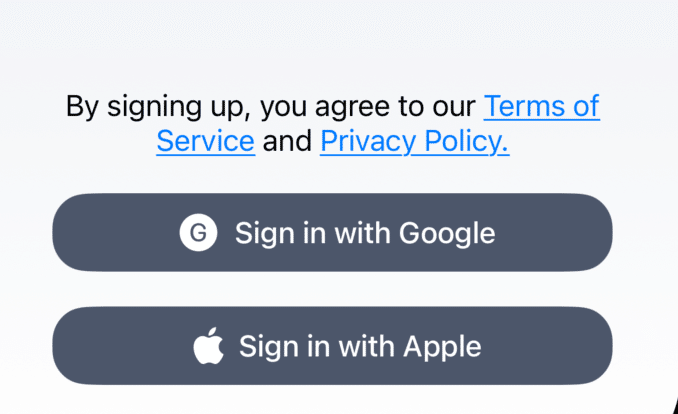
Task: Click the Apple logo icon
Action: coord(208,346)
